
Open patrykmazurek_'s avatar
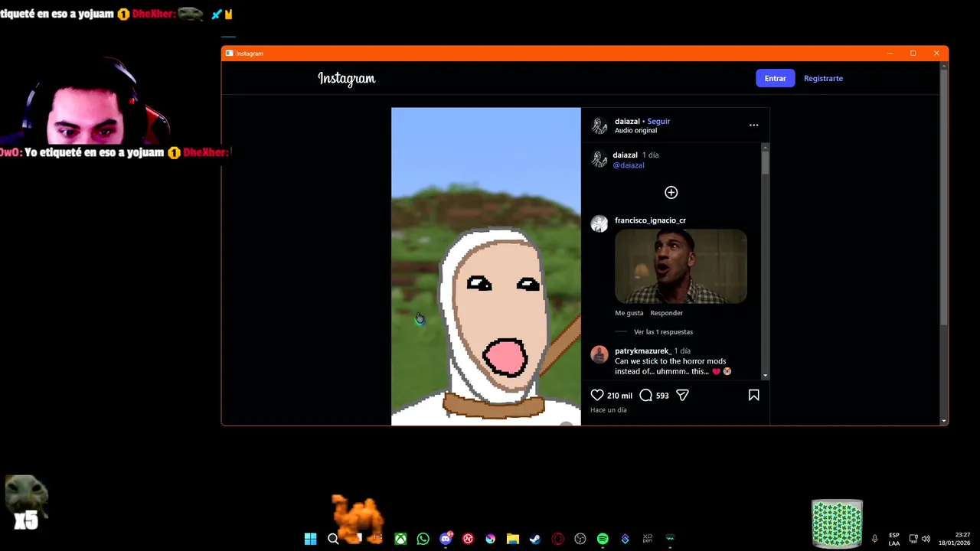click(599, 354)
